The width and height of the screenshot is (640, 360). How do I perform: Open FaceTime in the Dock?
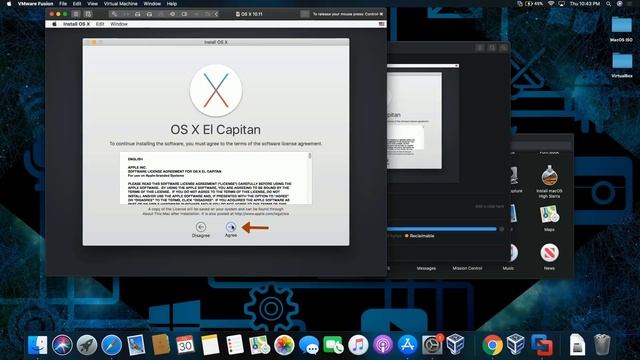pyautogui.click(x=333, y=345)
